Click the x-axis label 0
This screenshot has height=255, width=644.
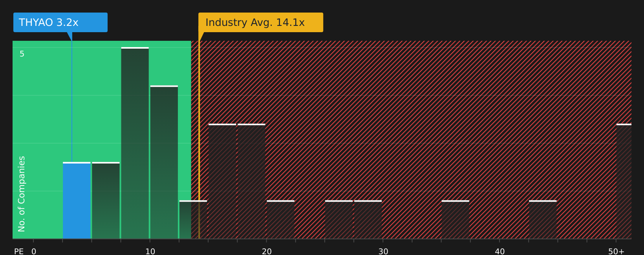pyautogui.click(x=34, y=251)
